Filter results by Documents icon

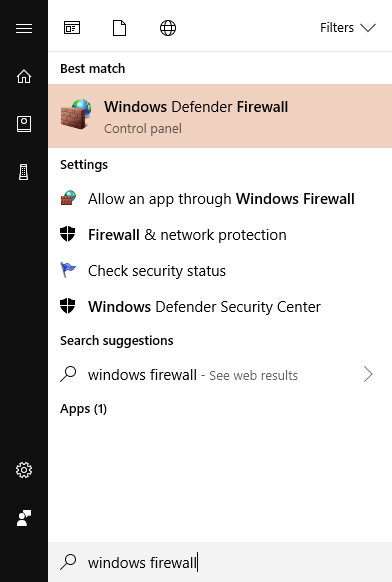(x=120, y=28)
